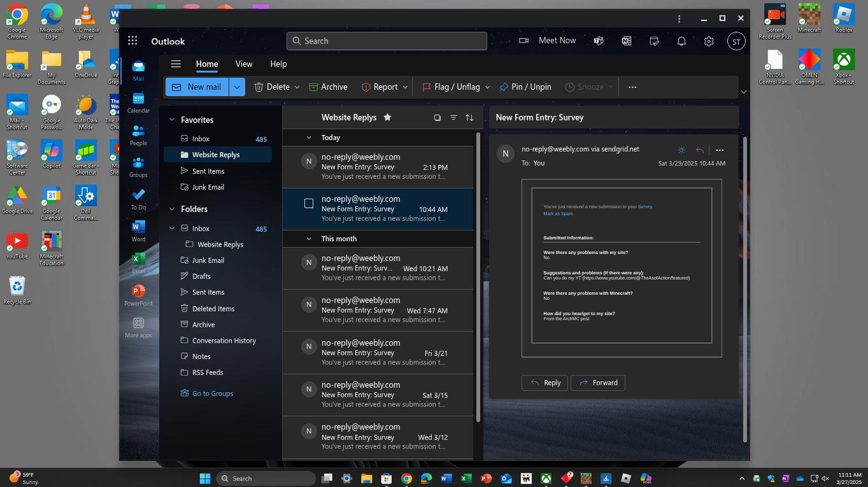Collapse the Today message group
868x487 pixels.
coord(309,138)
